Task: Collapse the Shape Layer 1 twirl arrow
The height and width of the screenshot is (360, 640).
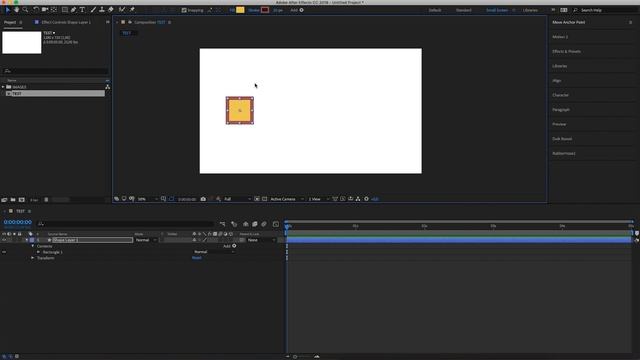Action: [27, 240]
